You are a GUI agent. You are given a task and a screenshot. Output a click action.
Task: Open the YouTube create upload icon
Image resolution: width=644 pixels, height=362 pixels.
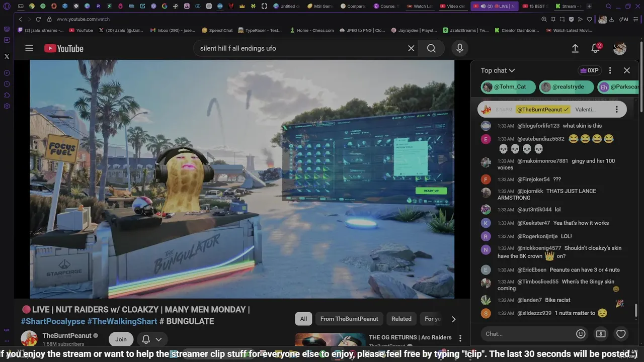pyautogui.click(x=575, y=48)
